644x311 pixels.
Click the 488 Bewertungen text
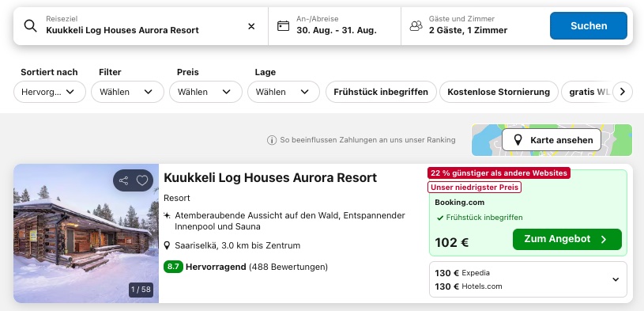click(288, 267)
